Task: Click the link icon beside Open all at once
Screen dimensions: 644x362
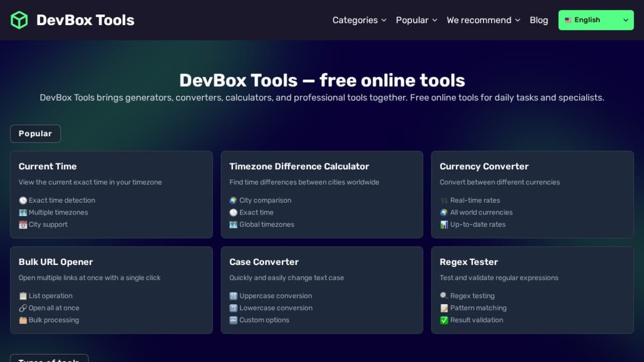Action: click(x=22, y=308)
